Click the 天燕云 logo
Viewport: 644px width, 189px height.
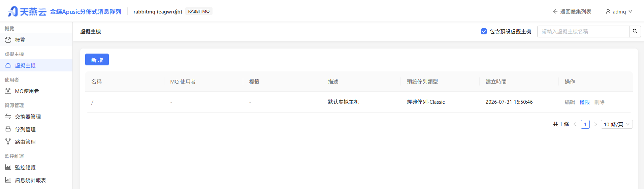click(27, 11)
